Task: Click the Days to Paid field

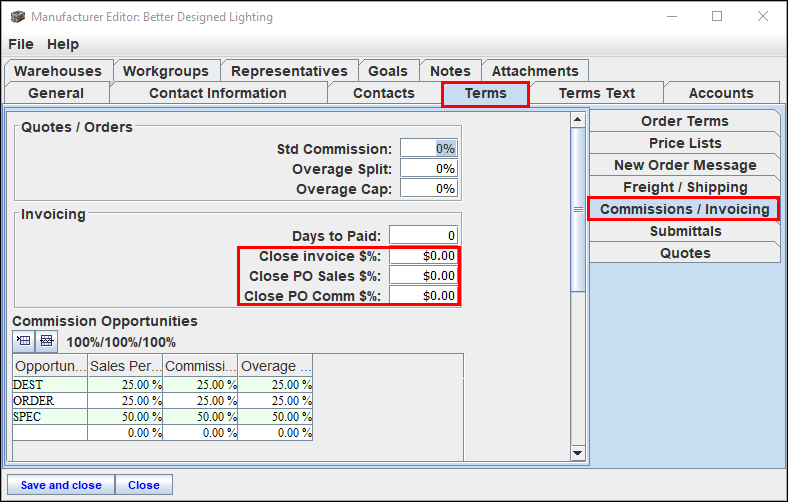Action: point(424,236)
